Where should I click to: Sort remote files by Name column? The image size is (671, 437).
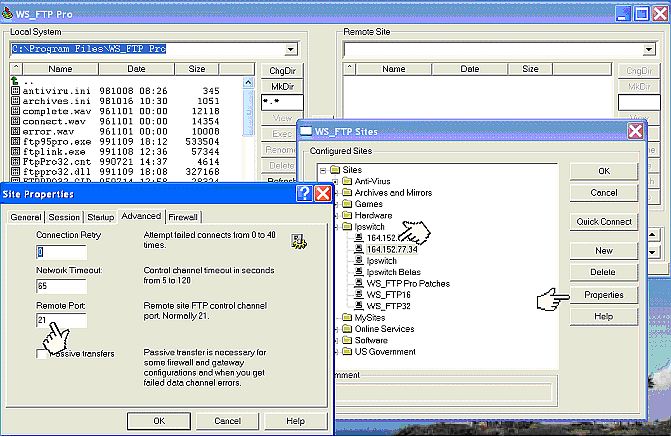(394, 69)
